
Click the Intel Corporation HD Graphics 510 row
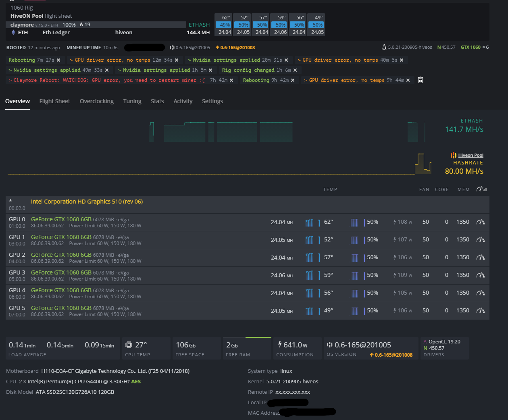coord(87,202)
